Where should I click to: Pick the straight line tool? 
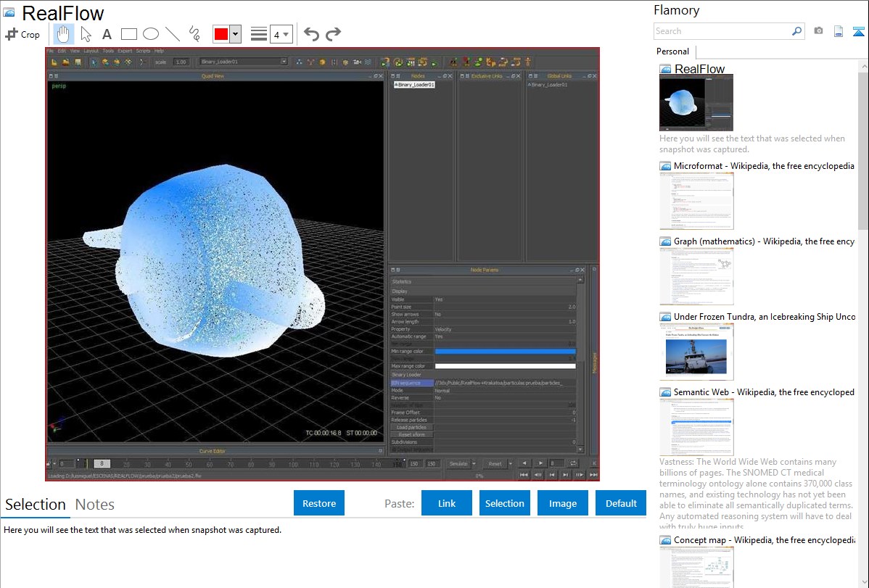click(x=173, y=34)
